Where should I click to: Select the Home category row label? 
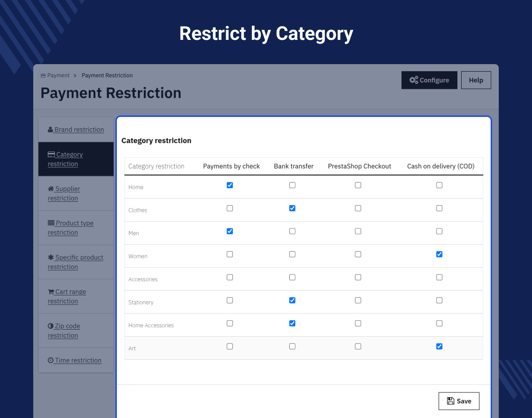pyautogui.click(x=136, y=187)
